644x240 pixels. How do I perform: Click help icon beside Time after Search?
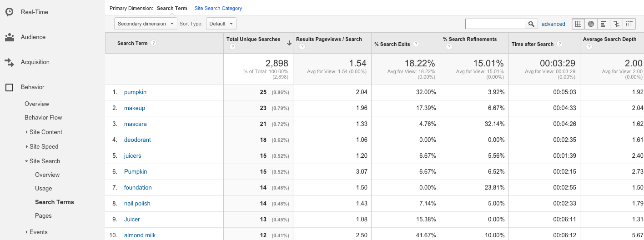point(559,44)
